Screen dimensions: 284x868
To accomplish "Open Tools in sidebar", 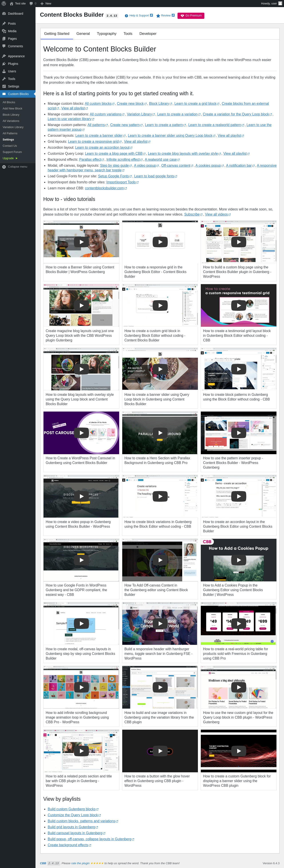I will coord(18,79).
